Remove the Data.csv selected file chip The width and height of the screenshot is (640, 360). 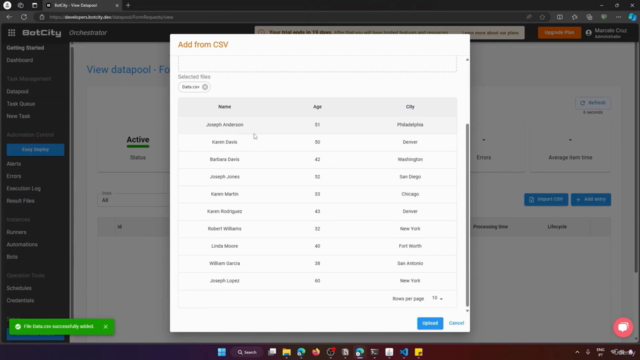205,87
